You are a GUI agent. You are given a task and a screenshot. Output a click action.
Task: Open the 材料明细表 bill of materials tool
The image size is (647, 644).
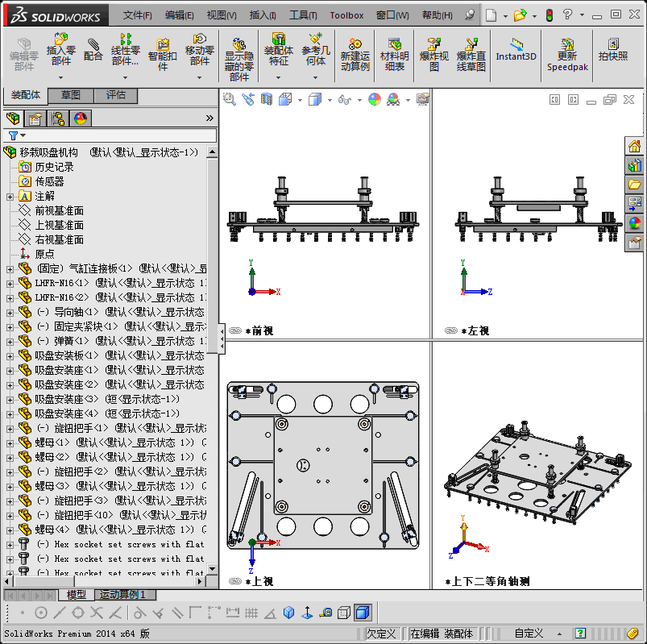coord(395,55)
